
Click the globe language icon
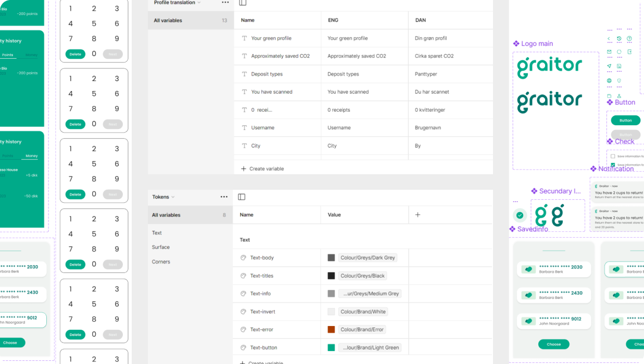point(609,81)
